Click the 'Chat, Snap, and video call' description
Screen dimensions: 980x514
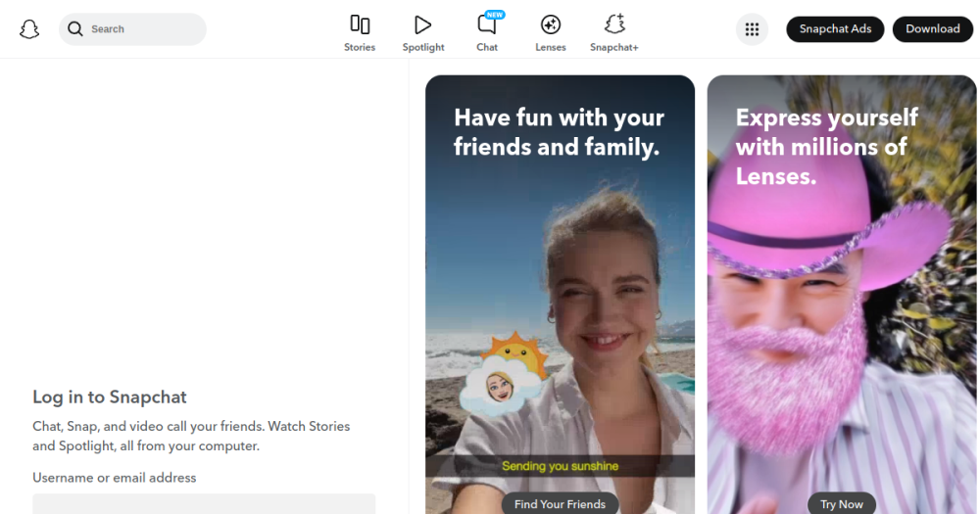191,436
